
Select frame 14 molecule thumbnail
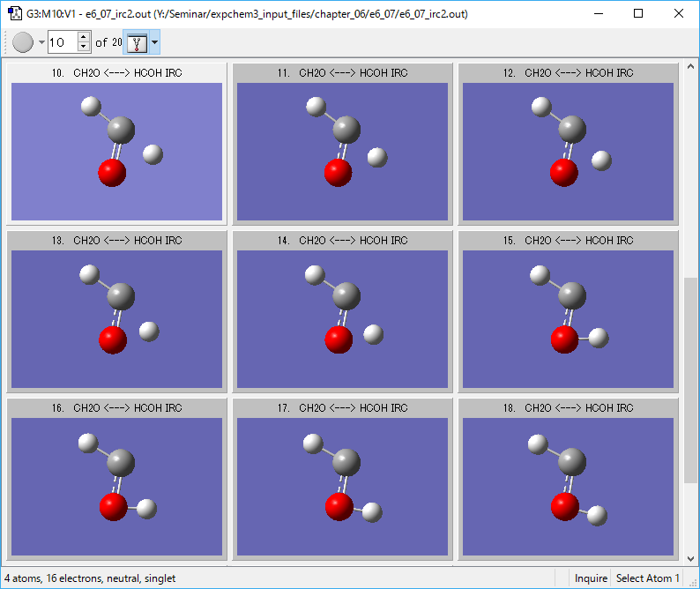pyautogui.click(x=342, y=319)
